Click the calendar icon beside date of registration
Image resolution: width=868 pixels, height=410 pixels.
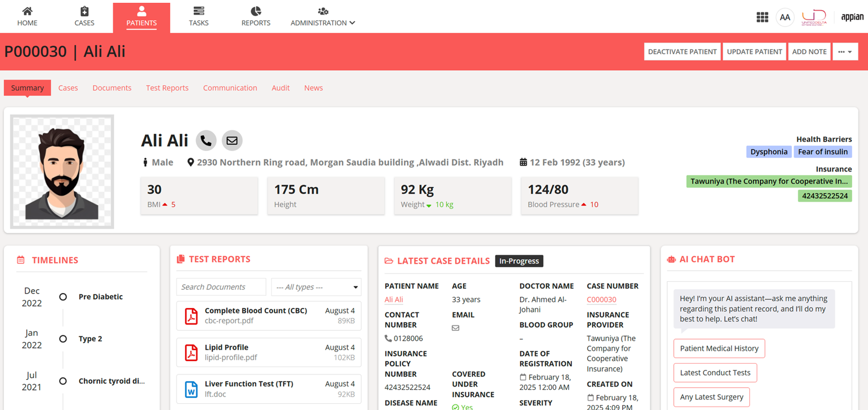click(522, 377)
